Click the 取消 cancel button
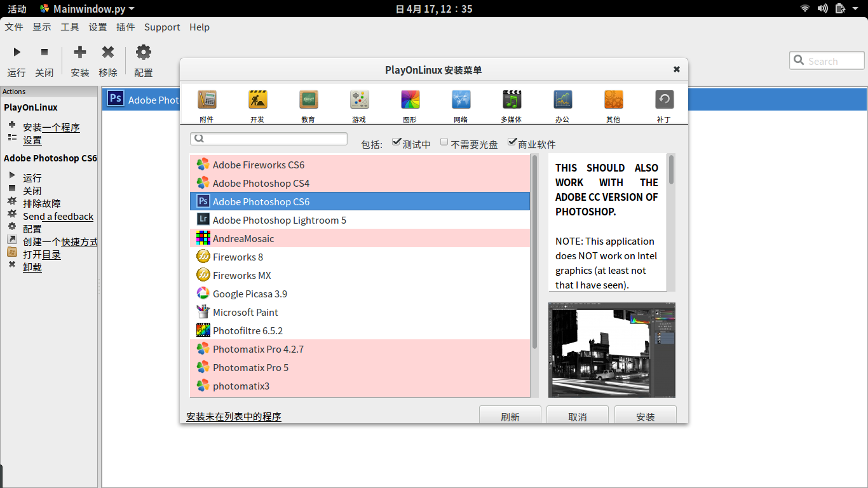The width and height of the screenshot is (868, 488). coord(578,415)
